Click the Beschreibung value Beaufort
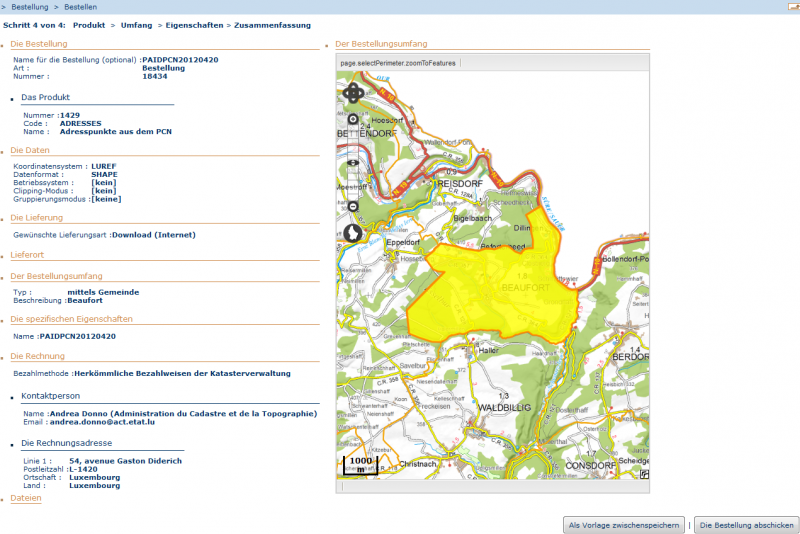Viewport: 800px width, 534px height. [85, 300]
